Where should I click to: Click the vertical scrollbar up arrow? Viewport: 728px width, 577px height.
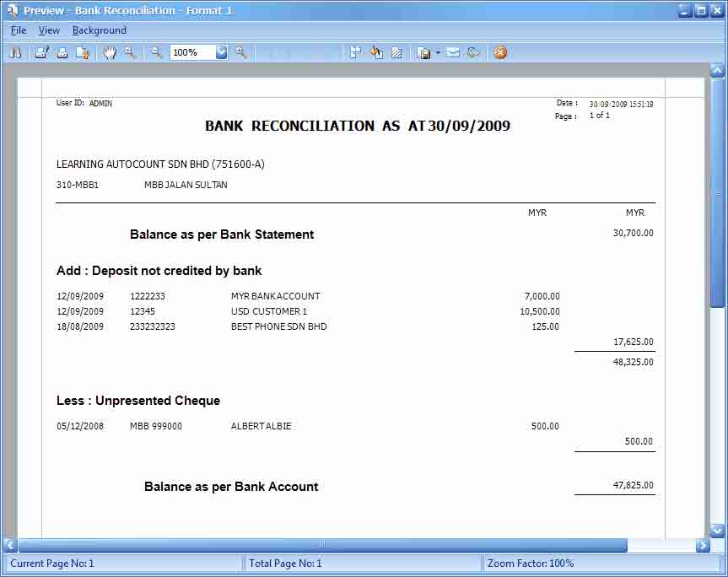(x=717, y=71)
